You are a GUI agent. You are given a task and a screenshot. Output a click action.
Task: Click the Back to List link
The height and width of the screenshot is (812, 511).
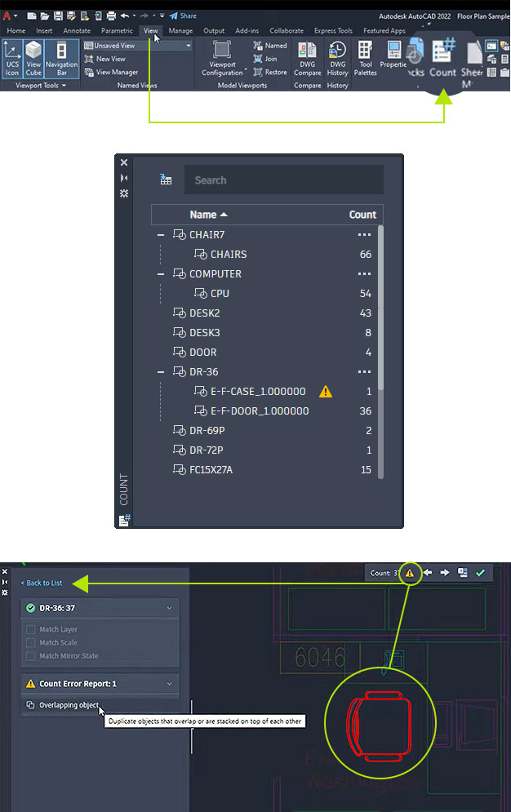(x=42, y=583)
